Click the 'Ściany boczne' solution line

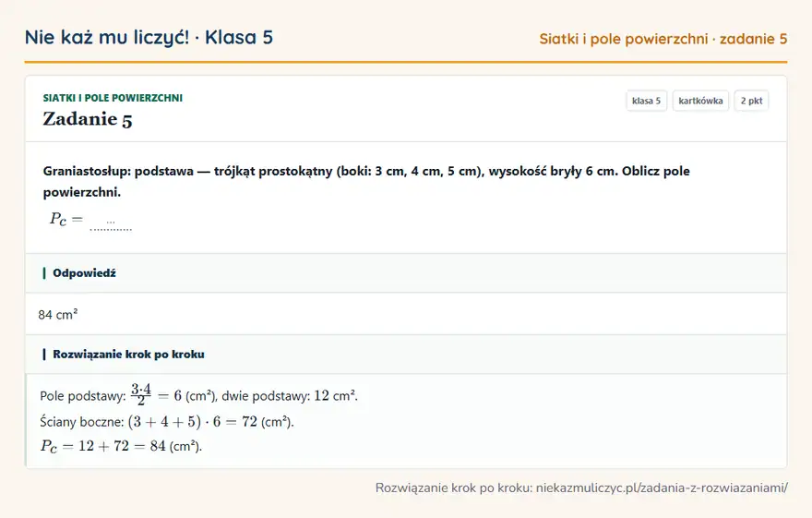(x=167, y=422)
